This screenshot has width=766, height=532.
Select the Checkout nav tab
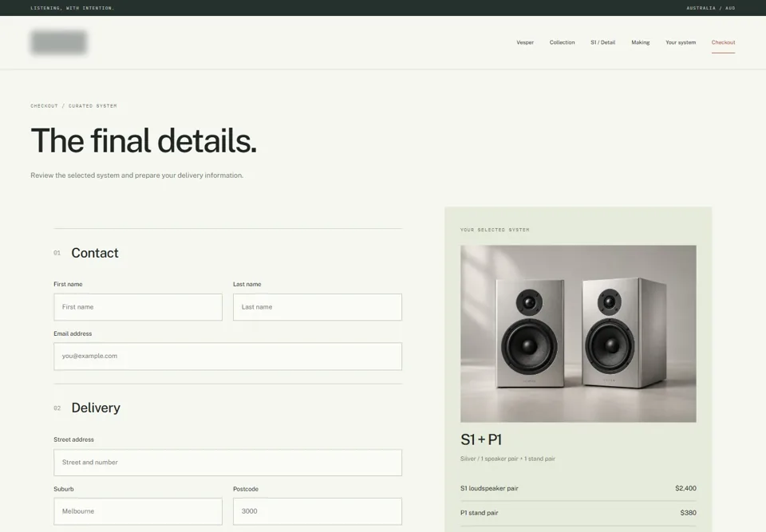tap(723, 42)
